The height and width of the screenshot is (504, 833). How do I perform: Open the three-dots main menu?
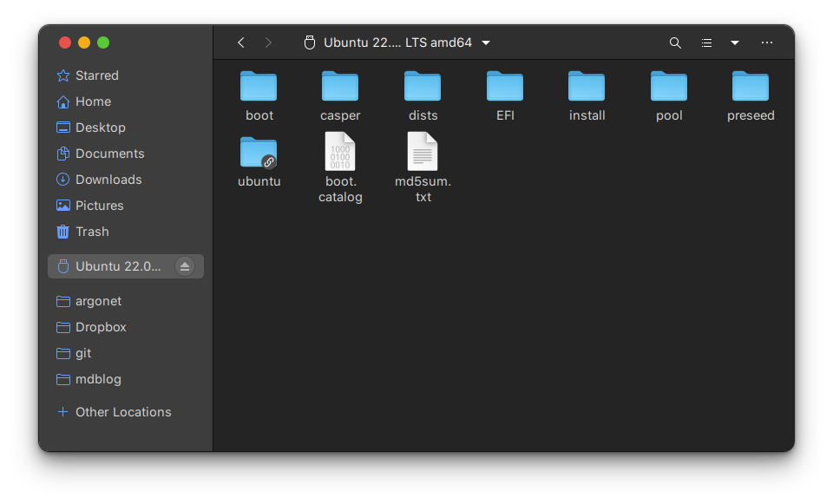click(x=766, y=43)
